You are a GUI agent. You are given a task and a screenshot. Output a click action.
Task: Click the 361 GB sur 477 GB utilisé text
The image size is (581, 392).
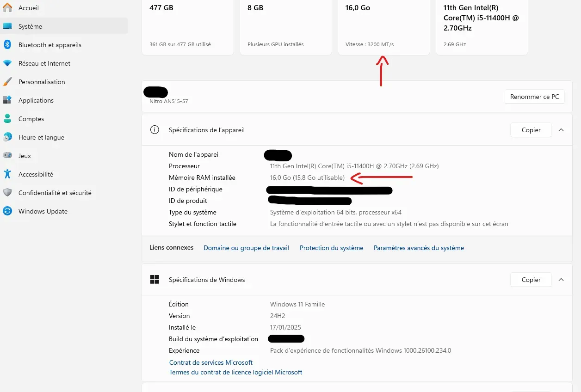(x=180, y=44)
